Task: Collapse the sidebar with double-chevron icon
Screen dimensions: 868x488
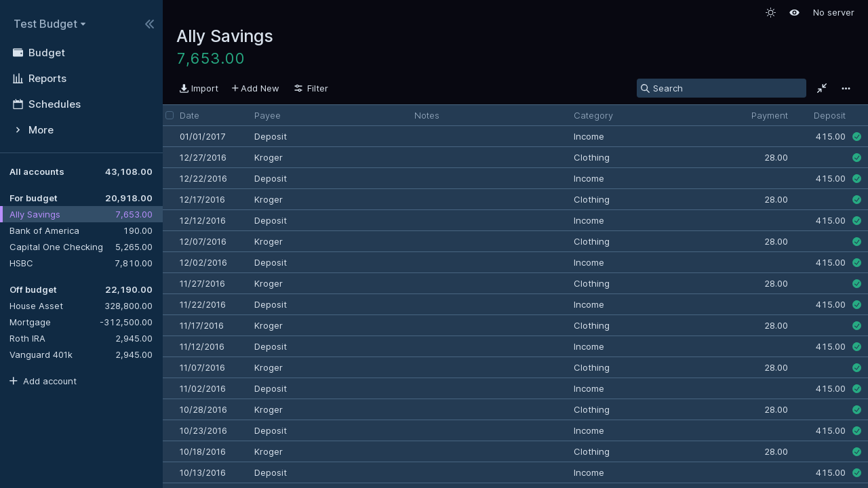Action: (149, 24)
